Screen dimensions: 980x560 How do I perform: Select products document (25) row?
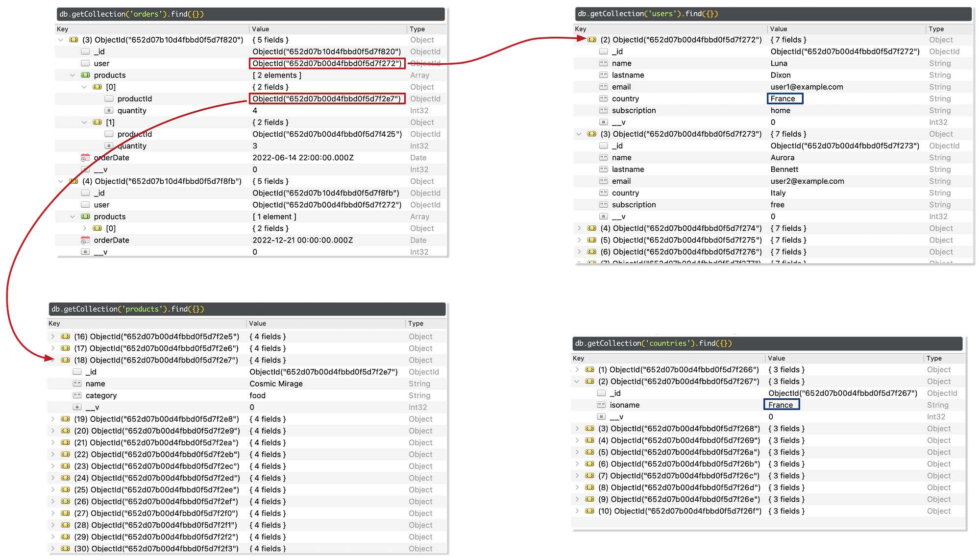157,490
